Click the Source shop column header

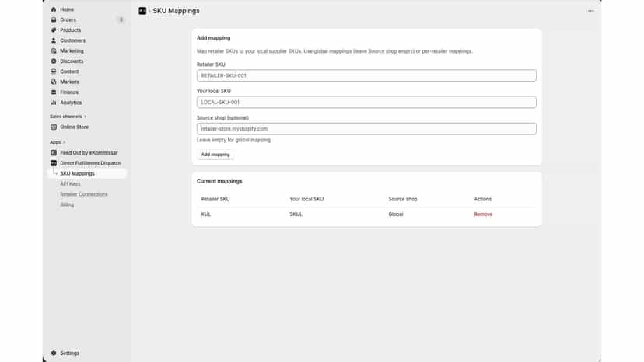click(403, 199)
